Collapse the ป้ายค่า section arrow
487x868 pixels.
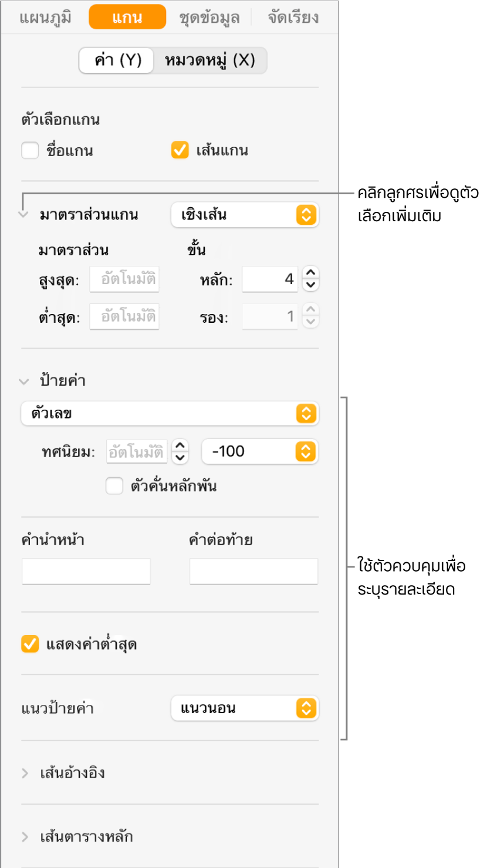point(23,381)
